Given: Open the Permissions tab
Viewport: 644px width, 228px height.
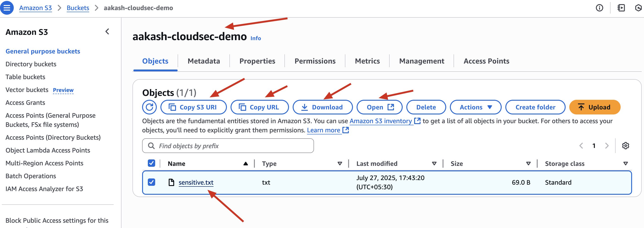Looking at the screenshot, I should (315, 61).
